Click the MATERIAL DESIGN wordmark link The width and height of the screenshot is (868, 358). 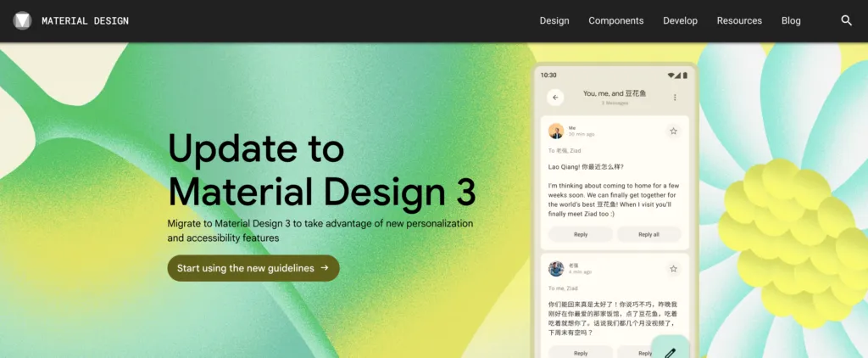coord(86,21)
